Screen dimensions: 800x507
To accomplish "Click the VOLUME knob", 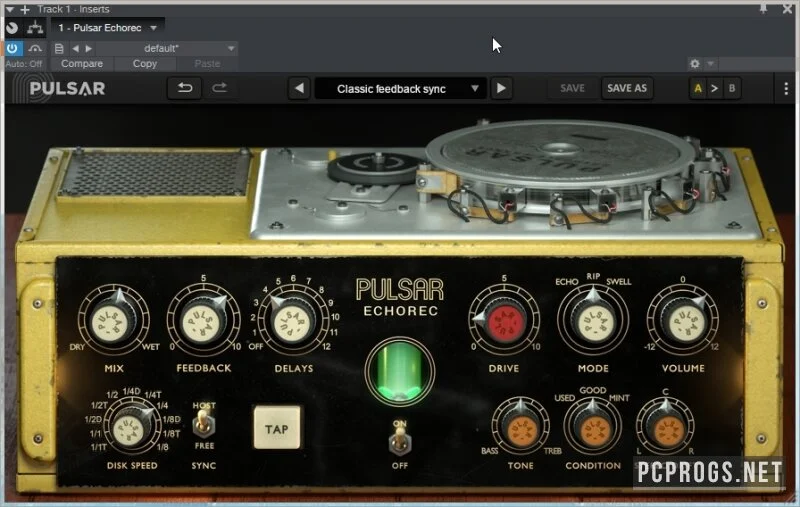I will tap(683, 320).
